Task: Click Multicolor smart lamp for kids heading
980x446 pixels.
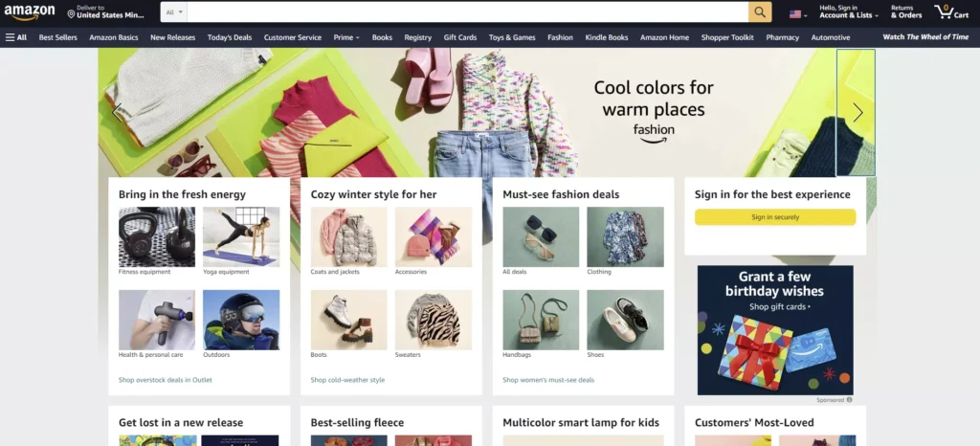Action: tap(581, 423)
